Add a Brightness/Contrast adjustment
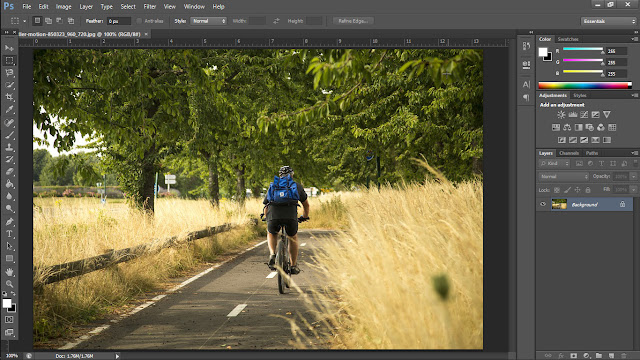The width and height of the screenshot is (640, 360). pyautogui.click(x=562, y=115)
